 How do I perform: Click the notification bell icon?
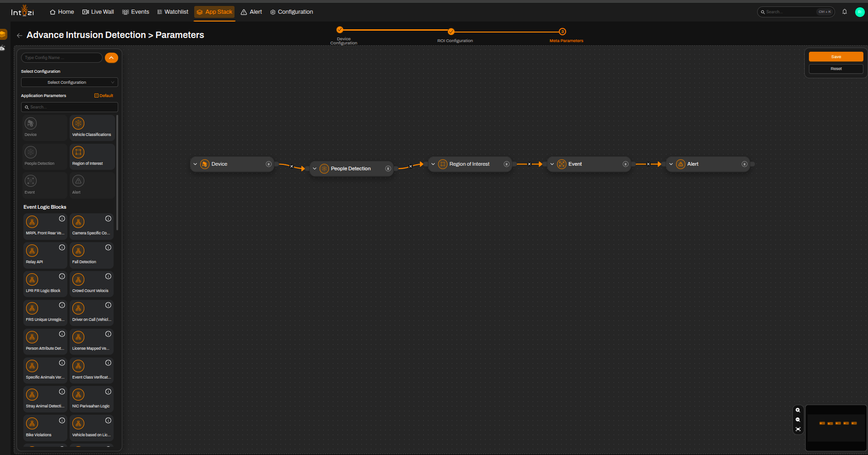pos(845,12)
